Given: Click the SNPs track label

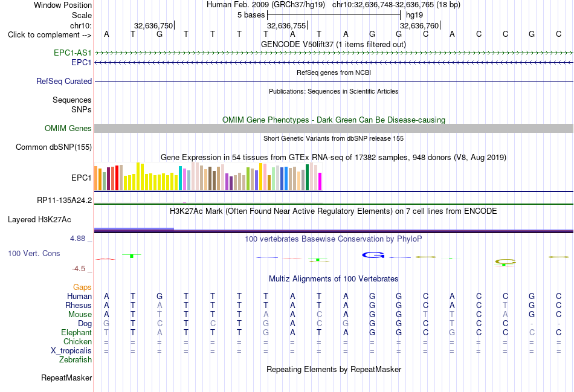Looking at the screenshot, I should tap(82, 109).
